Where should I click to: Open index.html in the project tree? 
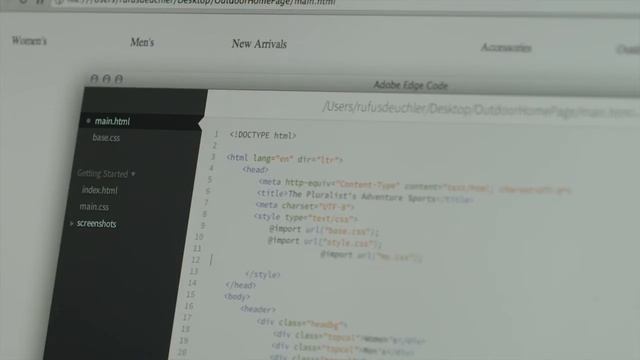[x=100, y=190]
